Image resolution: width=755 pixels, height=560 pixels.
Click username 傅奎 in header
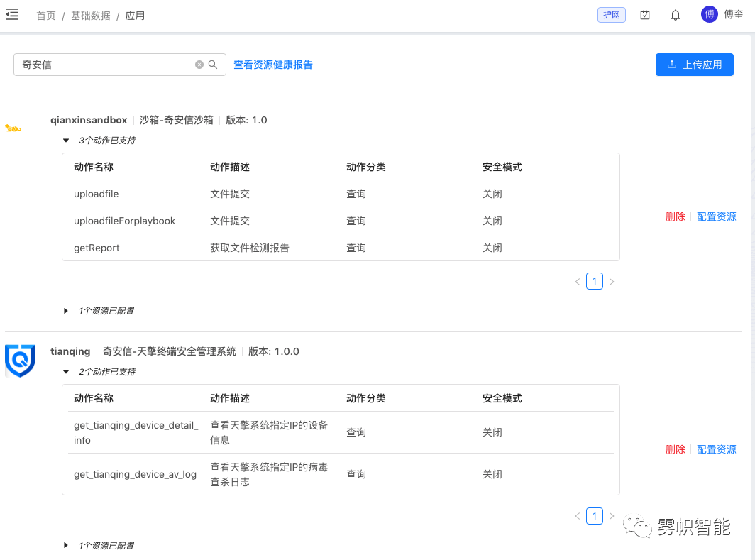point(733,14)
